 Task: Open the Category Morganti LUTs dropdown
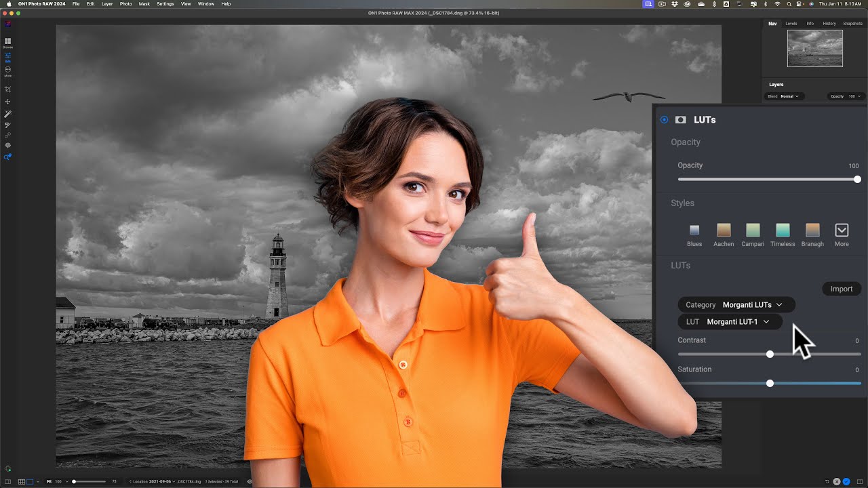tap(736, 305)
